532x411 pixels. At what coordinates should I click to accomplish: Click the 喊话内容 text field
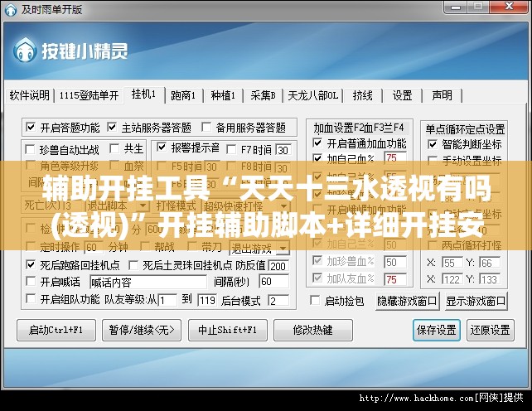coord(148,282)
